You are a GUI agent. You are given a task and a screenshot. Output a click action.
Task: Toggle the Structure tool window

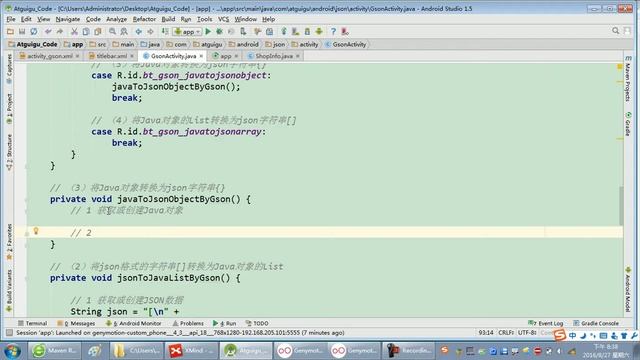click(x=9, y=152)
